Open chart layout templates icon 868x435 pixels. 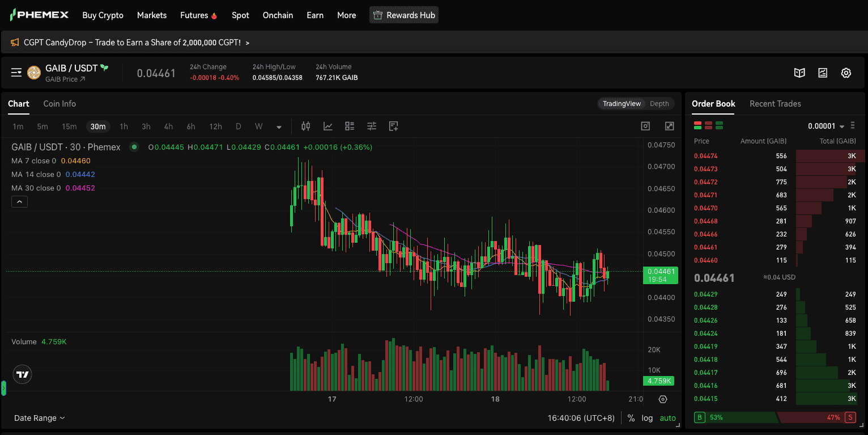tap(350, 126)
